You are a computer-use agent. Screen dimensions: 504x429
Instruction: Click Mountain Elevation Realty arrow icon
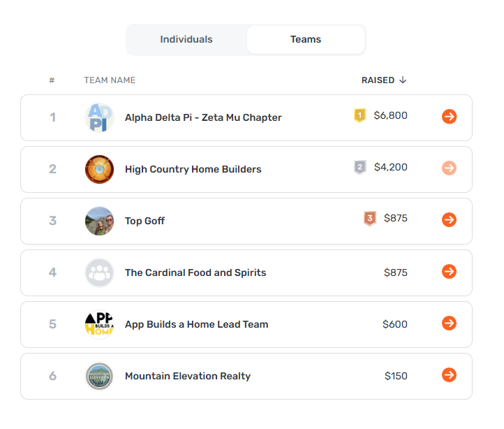pyautogui.click(x=449, y=375)
